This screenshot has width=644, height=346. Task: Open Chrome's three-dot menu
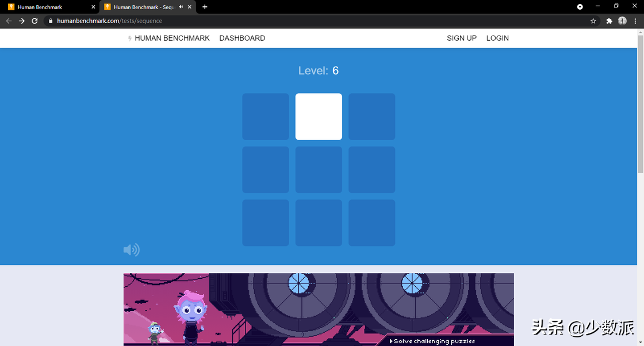click(x=635, y=21)
